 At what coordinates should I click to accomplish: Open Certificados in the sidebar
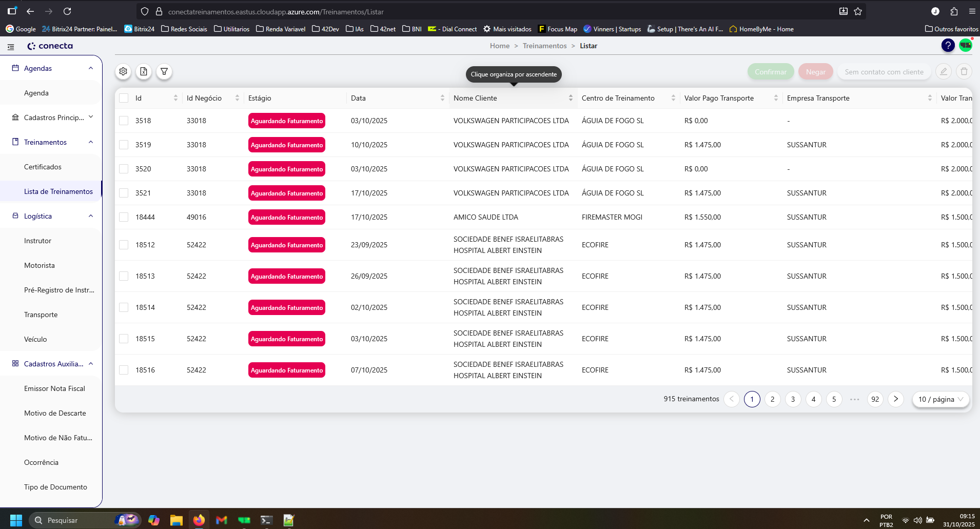click(x=43, y=167)
